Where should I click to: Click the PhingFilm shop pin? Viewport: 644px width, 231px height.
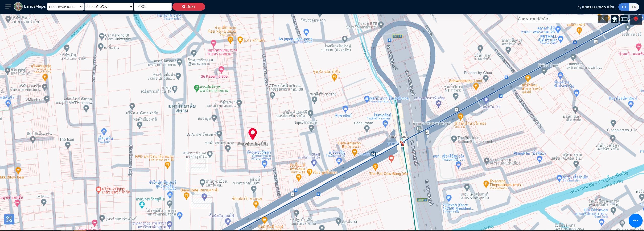(x=539, y=159)
